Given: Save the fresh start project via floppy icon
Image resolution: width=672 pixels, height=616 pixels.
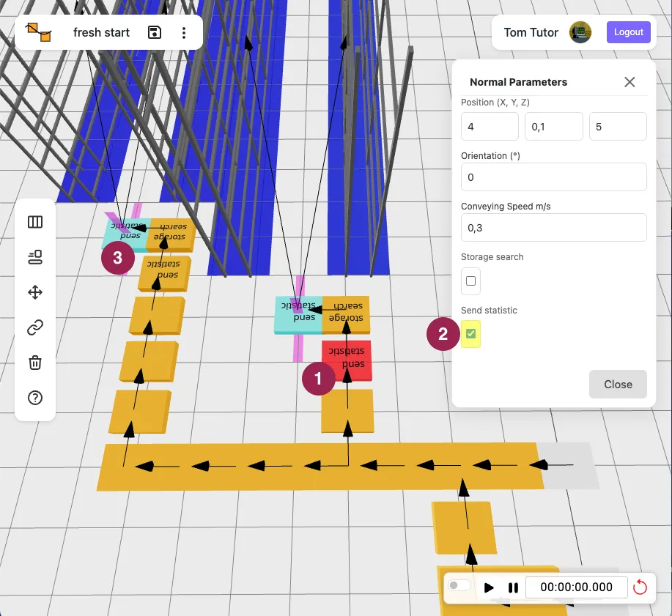Looking at the screenshot, I should click(x=155, y=32).
